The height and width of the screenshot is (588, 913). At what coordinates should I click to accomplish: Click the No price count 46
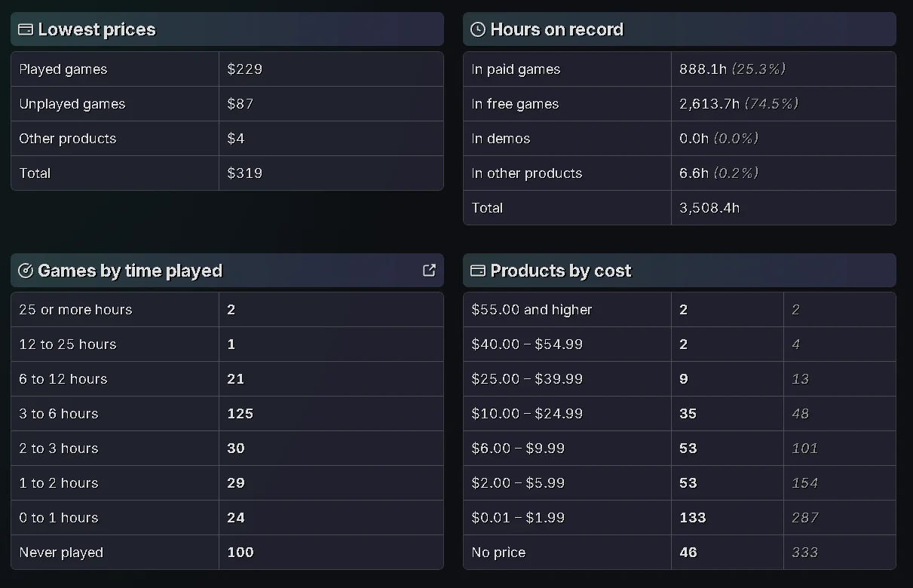tap(688, 553)
